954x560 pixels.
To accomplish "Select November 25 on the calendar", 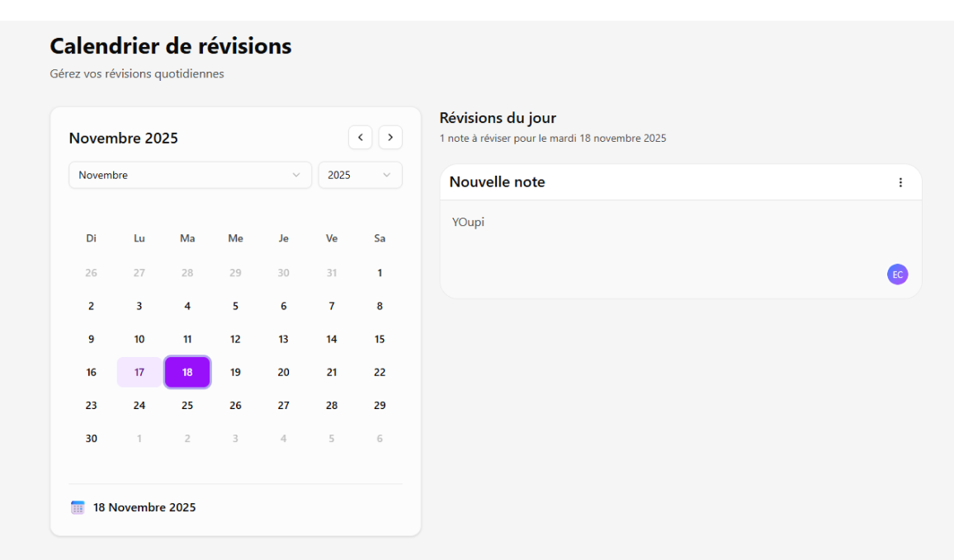I will pyautogui.click(x=187, y=405).
